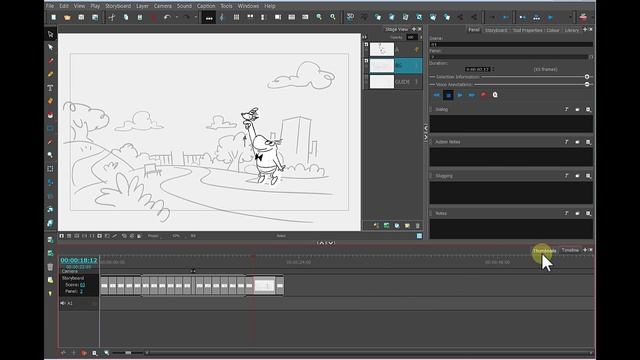
Task: Toggle the grid display icon in toolbar
Action: pyautogui.click(x=236, y=17)
